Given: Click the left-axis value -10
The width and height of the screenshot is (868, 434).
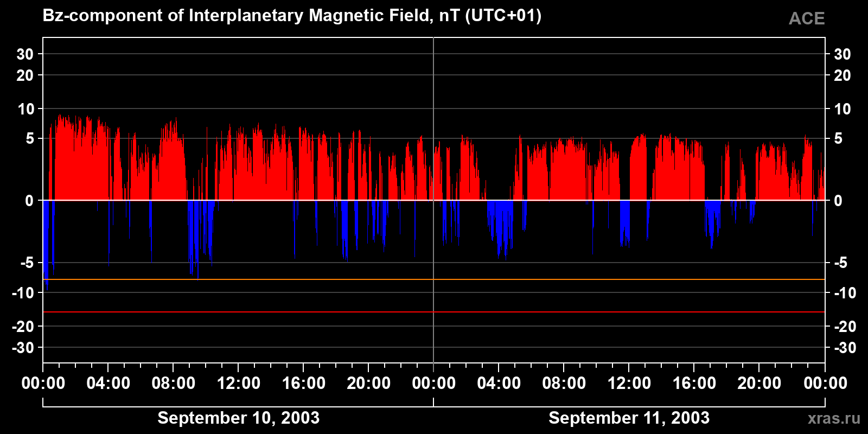Looking at the screenshot, I should pyautogui.click(x=23, y=293).
